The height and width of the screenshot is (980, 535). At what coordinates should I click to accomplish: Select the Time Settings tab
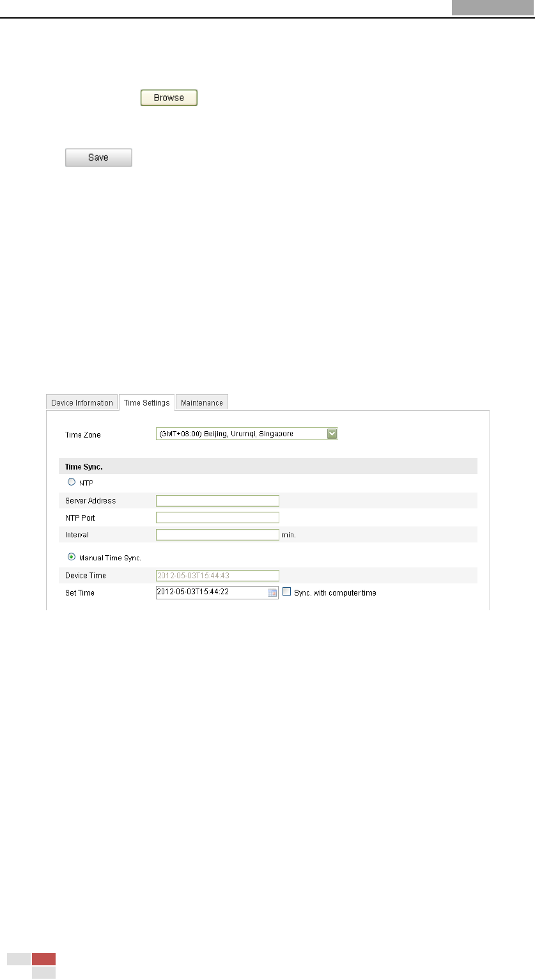click(x=147, y=402)
